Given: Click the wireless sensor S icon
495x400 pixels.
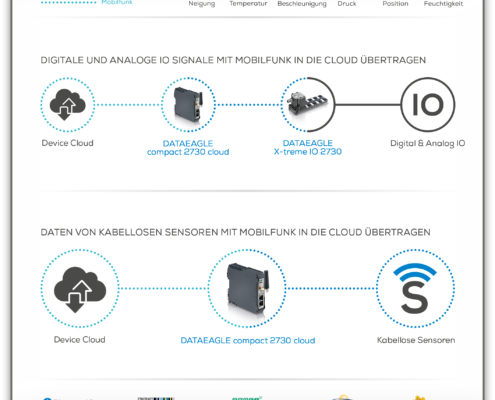Looking at the screenshot, I should (x=415, y=289).
